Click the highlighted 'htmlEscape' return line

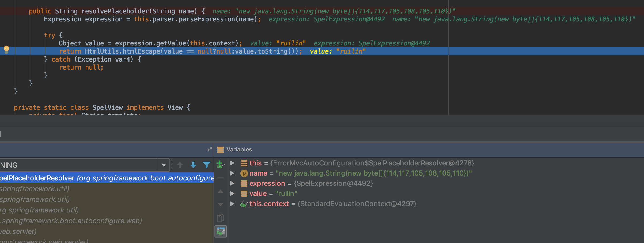[322, 51]
